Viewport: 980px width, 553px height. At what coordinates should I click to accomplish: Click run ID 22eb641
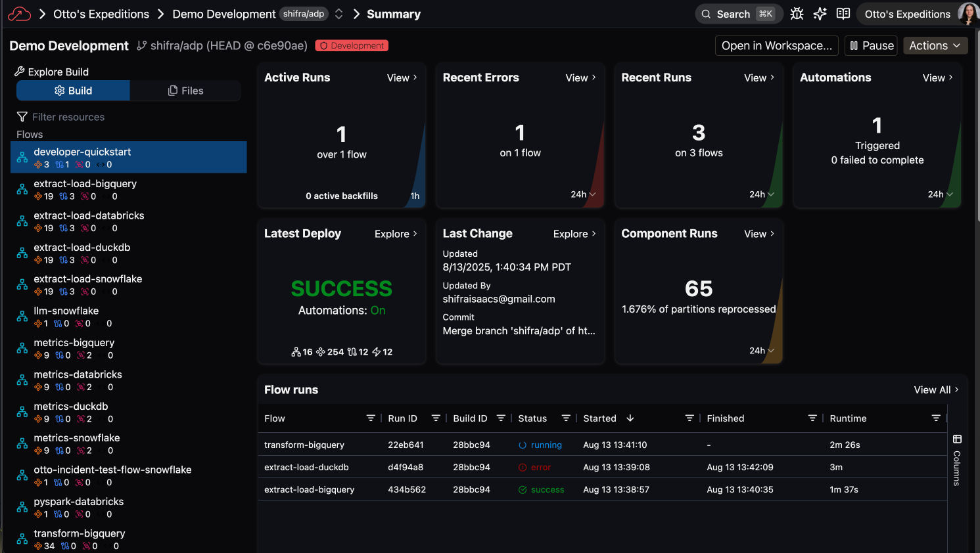point(406,445)
